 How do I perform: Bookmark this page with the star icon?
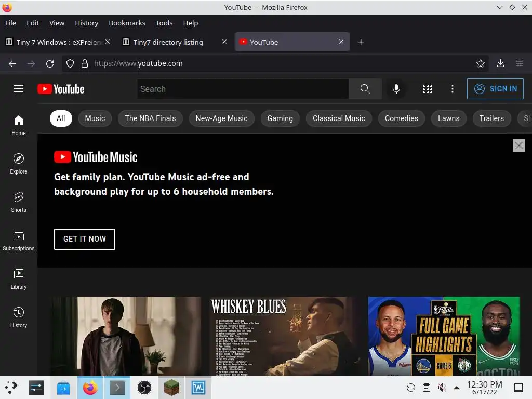point(481,63)
